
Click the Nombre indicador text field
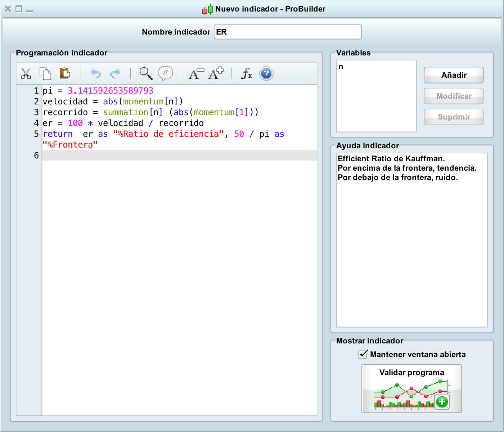[x=288, y=32]
